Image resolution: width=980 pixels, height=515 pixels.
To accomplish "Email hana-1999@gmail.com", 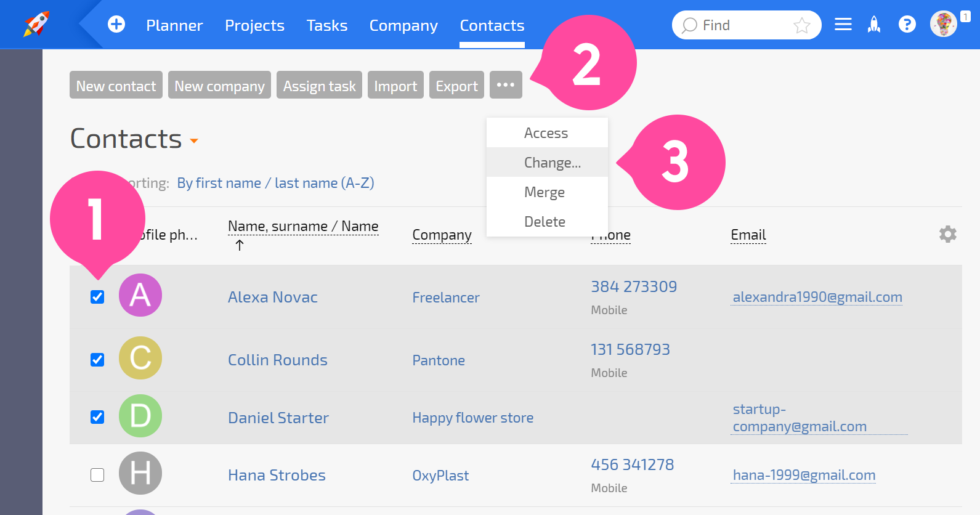I will 804,475.
